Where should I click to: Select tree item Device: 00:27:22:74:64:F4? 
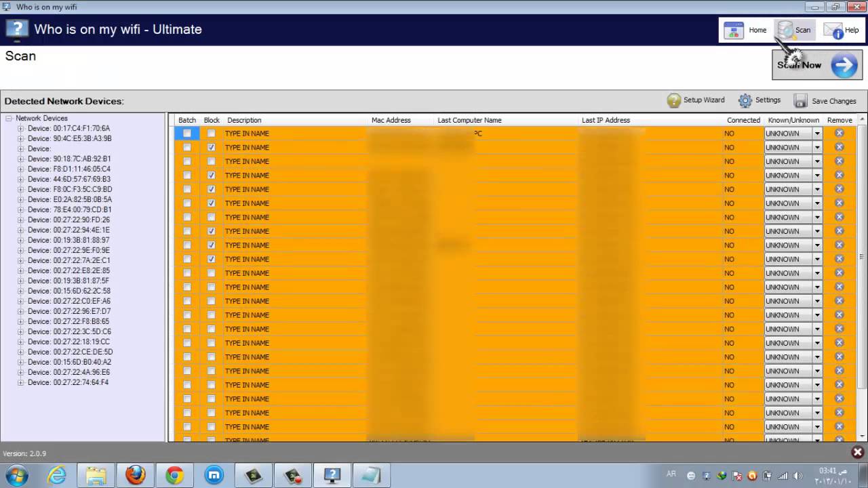pyautogui.click(x=68, y=382)
